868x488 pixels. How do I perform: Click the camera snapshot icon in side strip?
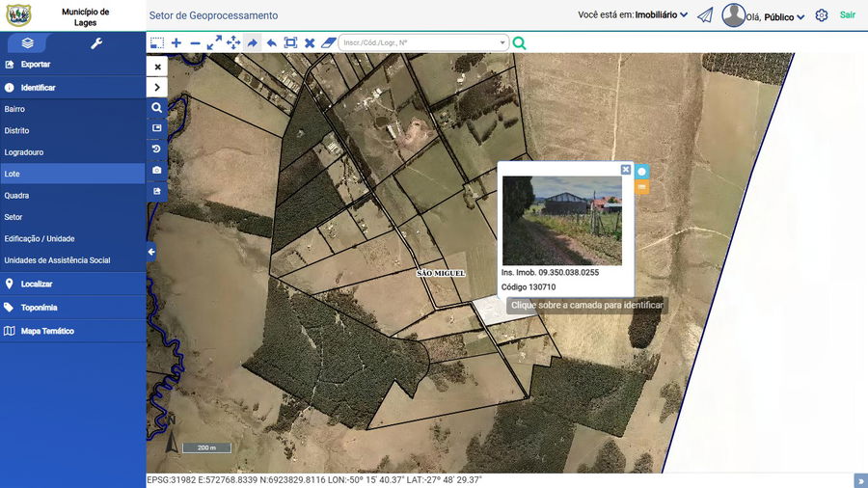point(157,171)
